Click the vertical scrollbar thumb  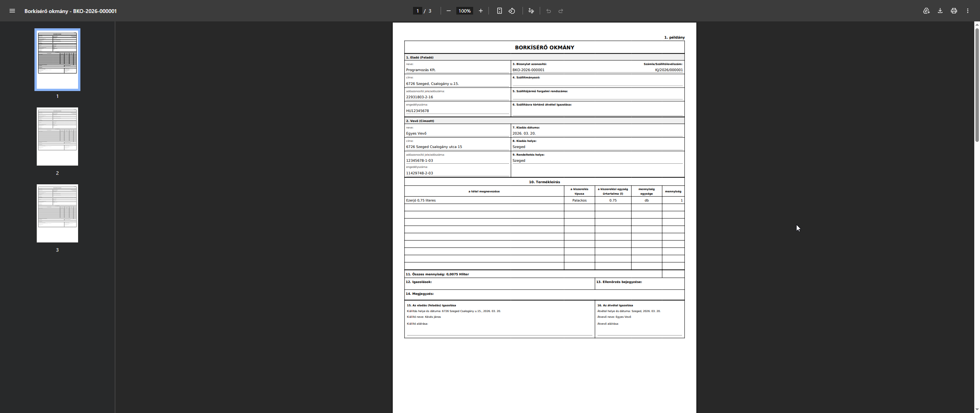click(x=977, y=84)
